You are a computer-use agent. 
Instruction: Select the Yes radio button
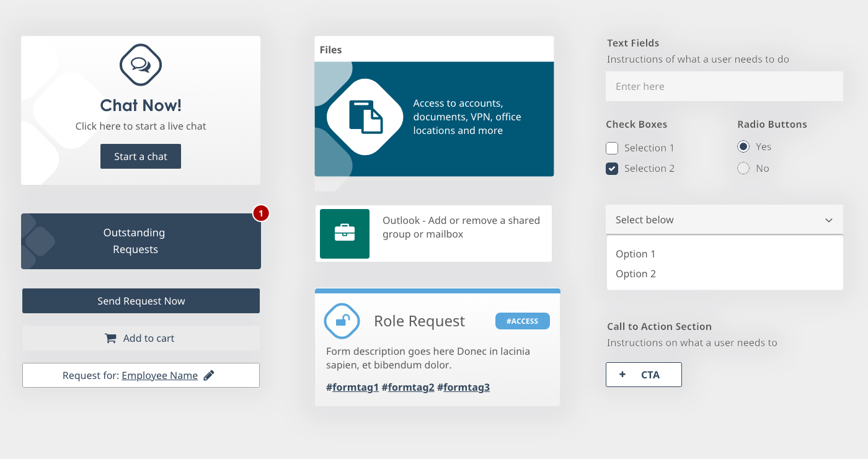743,147
